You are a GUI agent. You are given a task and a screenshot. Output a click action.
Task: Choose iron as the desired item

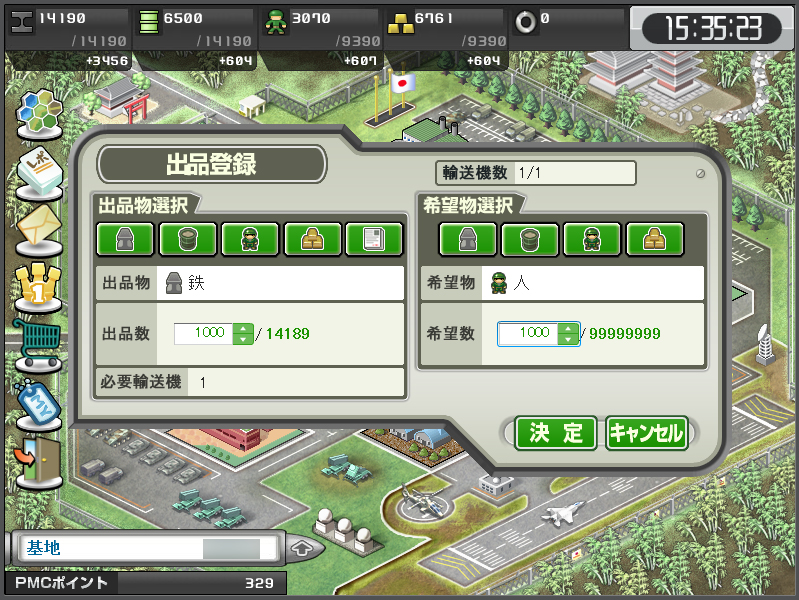[x=467, y=239]
